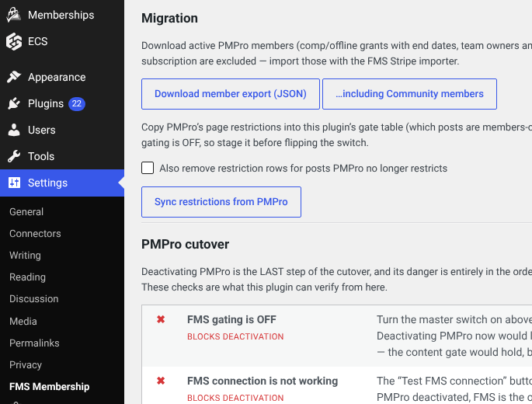Open Reading settings submenu
Image resolution: width=532 pixels, height=404 pixels.
27,277
